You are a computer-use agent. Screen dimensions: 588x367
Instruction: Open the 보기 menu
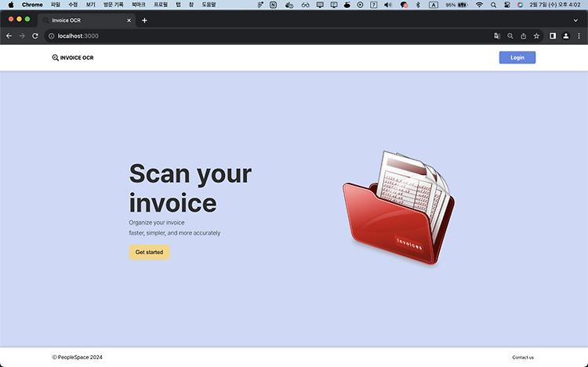90,5
